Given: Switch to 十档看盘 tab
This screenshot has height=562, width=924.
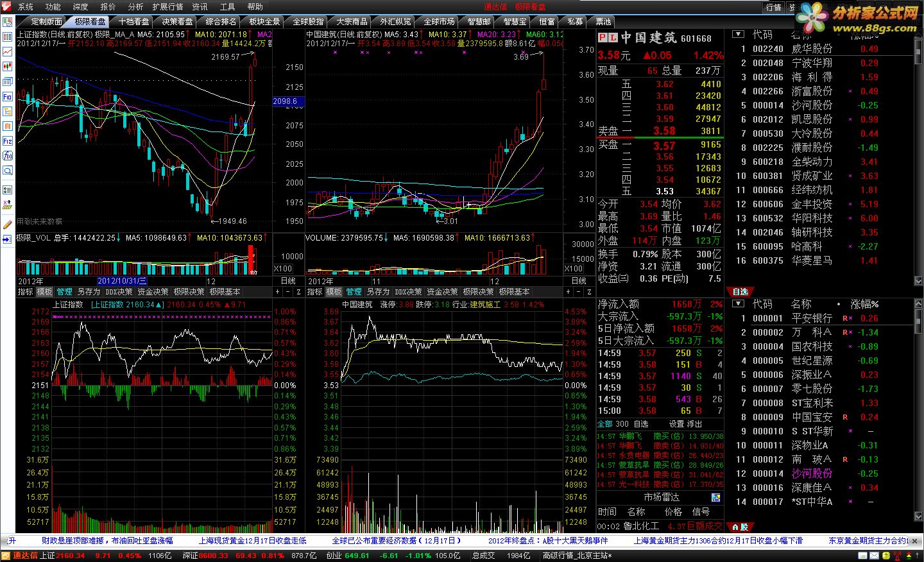Looking at the screenshot, I should coord(134,21).
